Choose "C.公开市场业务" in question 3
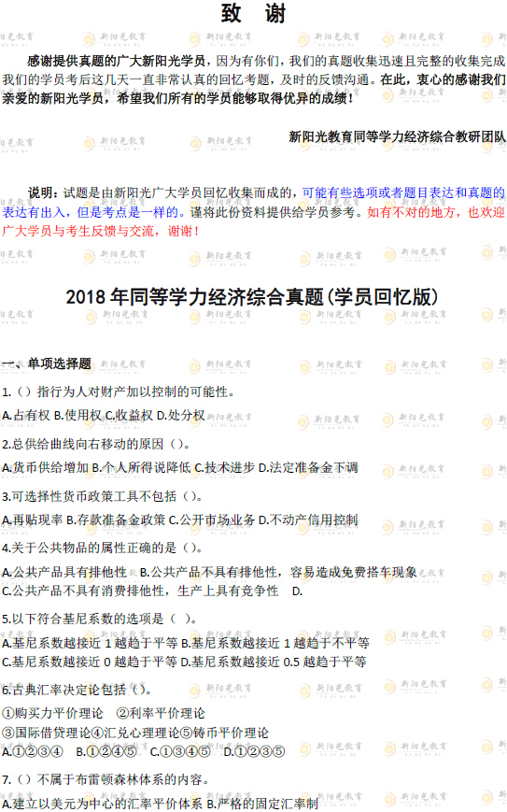 click(x=212, y=520)
